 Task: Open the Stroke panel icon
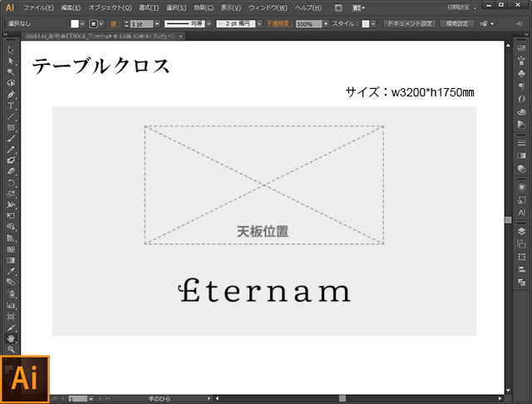(521, 143)
